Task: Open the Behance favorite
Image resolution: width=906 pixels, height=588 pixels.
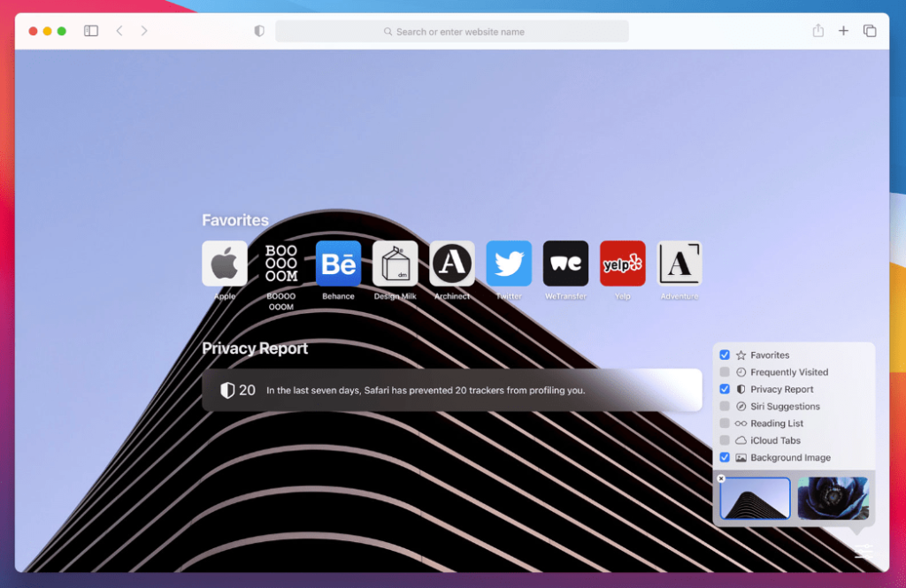Action: click(x=338, y=263)
